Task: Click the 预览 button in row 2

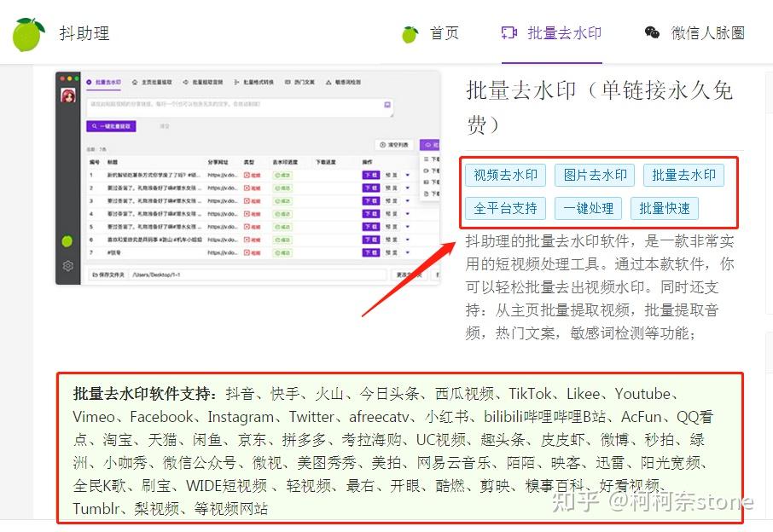Action: (392, 188)
